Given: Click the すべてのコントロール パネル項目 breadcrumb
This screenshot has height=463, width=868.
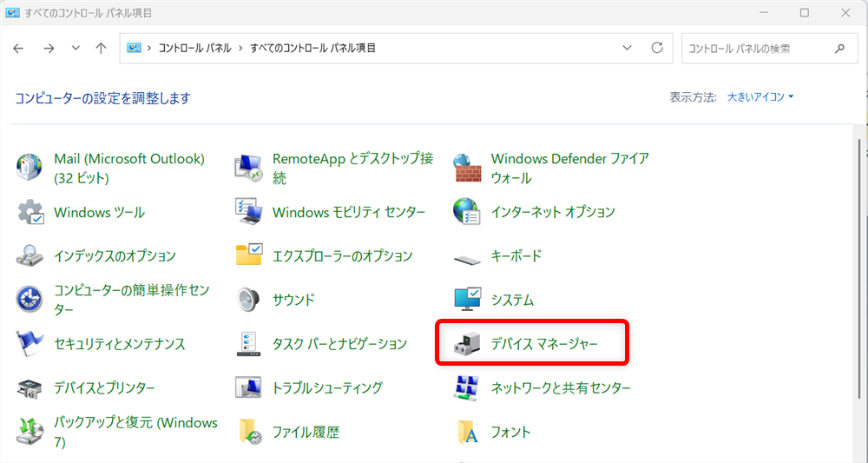Looking at the screenshot, I should (x=312, y=48).
